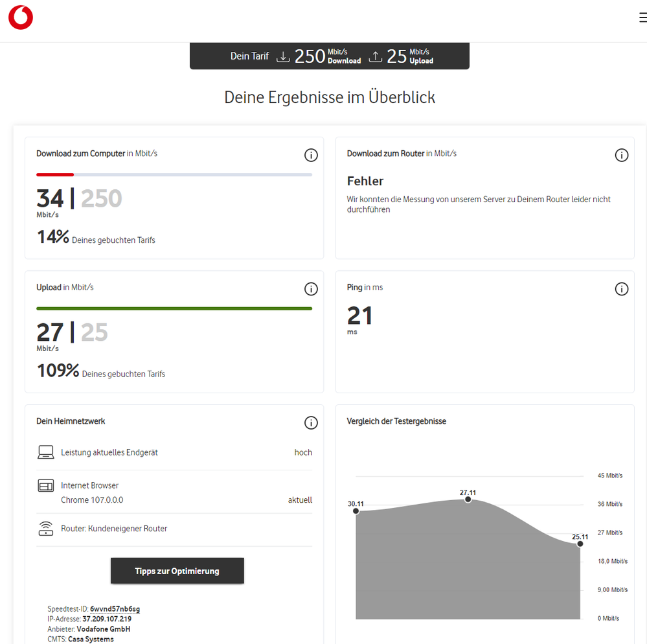Viewport: 647px width, 644px height.
Task: Click 'Vergleich der Testergebnisse' heading
Action: point(396,421)
